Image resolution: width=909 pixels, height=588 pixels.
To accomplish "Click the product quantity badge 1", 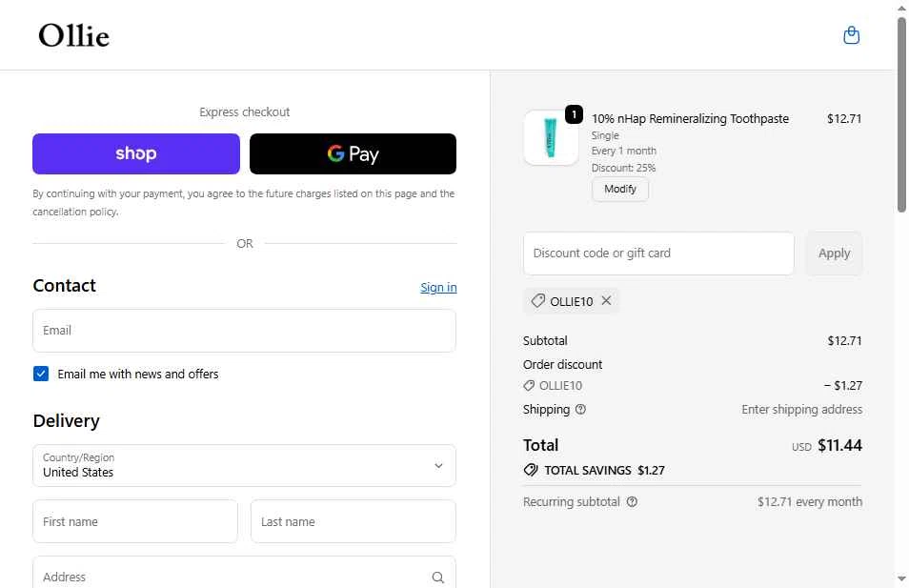I will point(574,114).
